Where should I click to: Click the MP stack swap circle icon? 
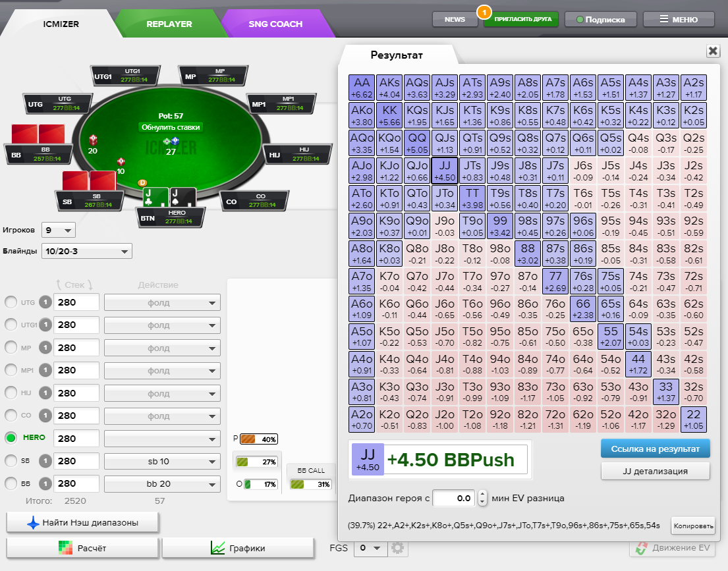click(45, 348)
